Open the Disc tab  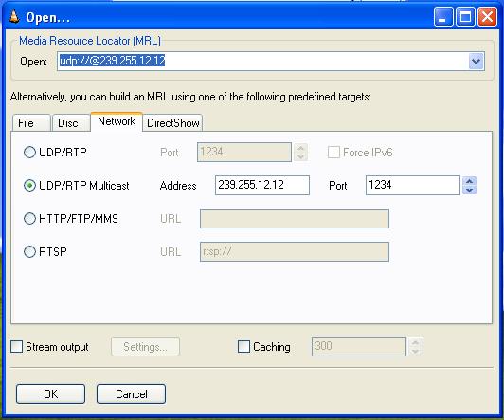point(71,123)
